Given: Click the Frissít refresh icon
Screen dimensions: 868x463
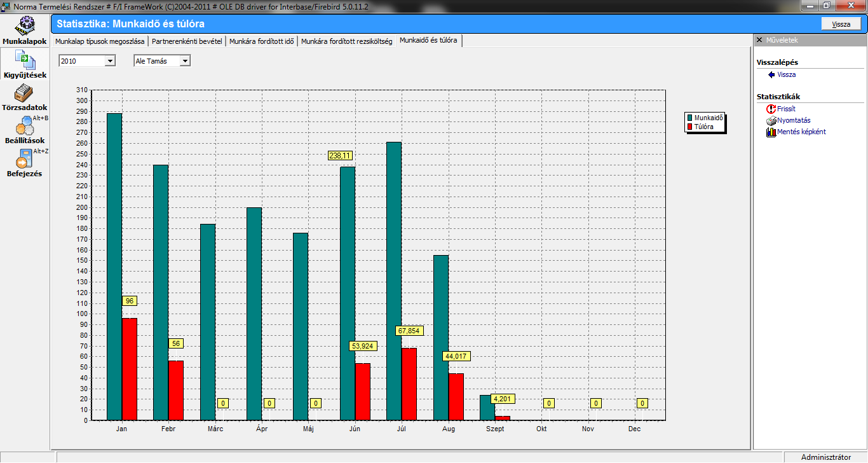Looking at the screenshot, I should pos(771,109).
